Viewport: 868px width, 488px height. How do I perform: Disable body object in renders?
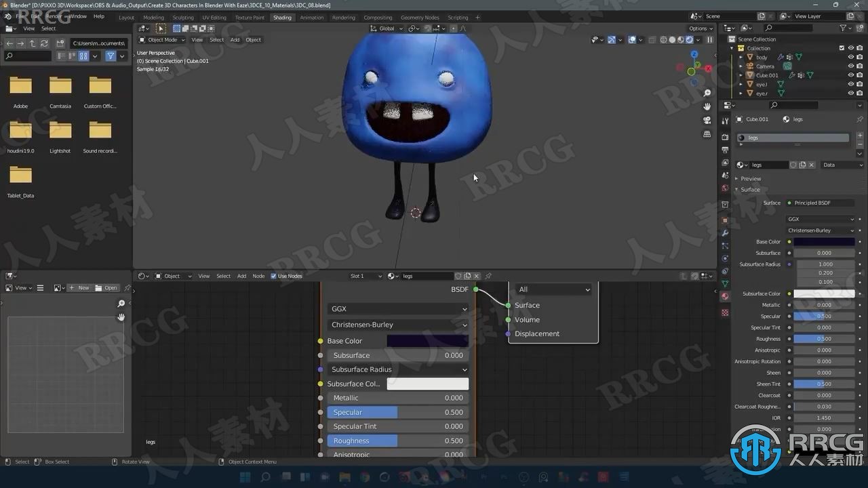click(860, 57)
